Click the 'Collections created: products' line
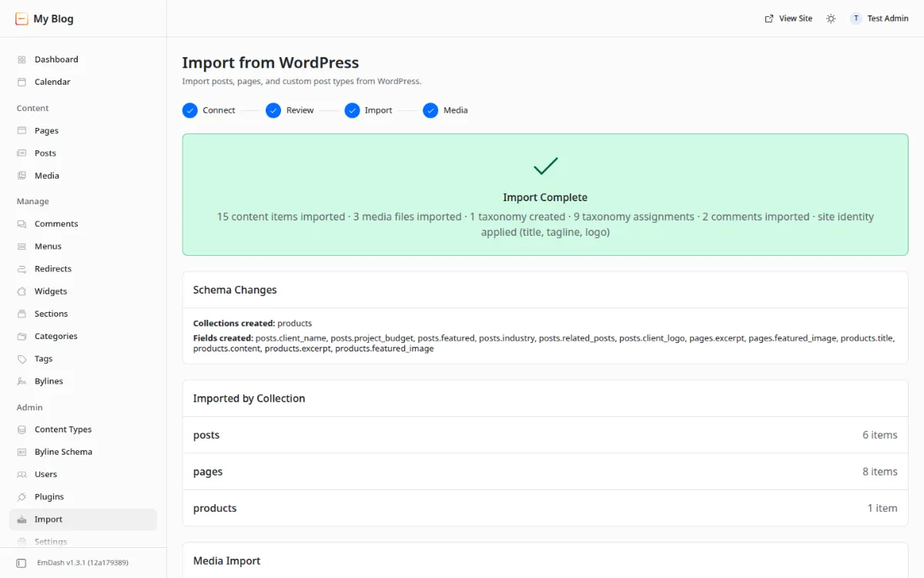The image size is (924, 578). [253, 324]
